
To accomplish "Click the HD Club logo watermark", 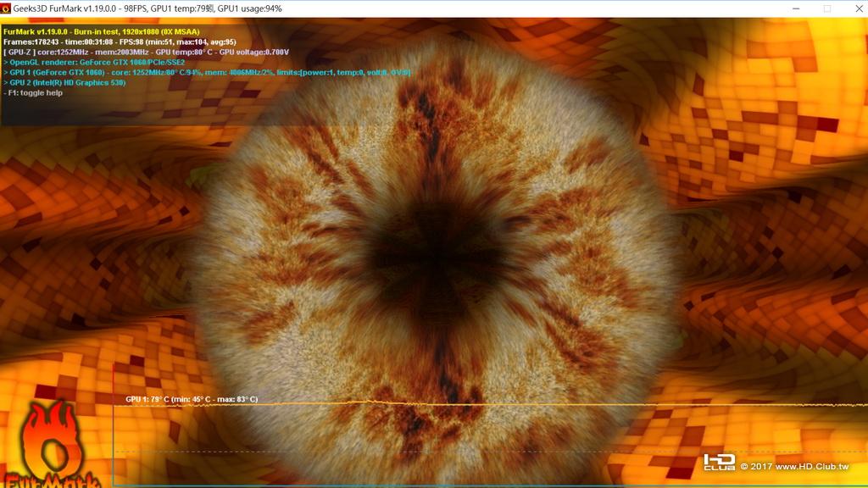I will 719,463.
